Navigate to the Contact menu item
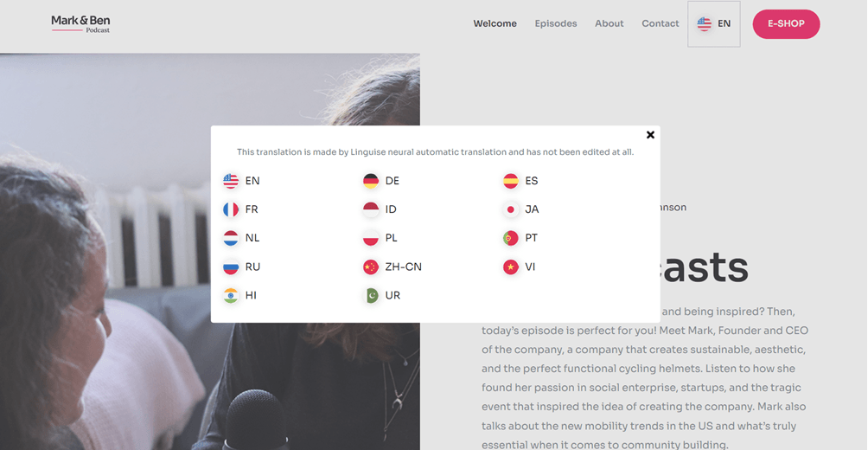This screenshot has height=450, width=868. point(661,24)
